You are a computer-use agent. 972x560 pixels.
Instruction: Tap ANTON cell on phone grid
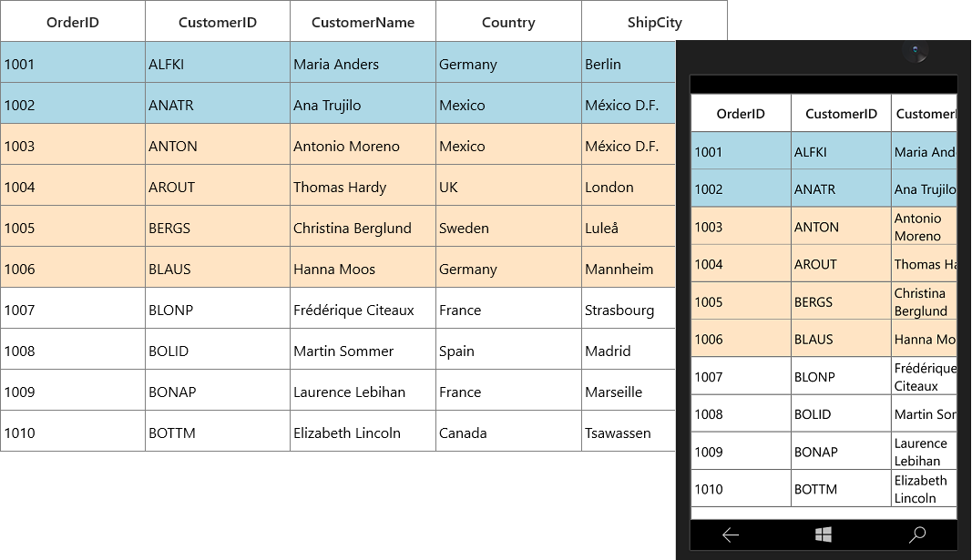point(841,226)
